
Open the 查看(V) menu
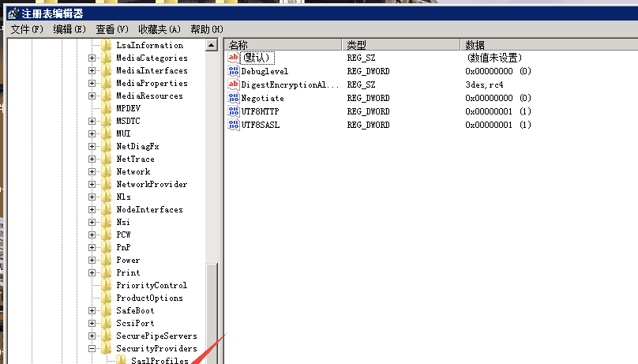(x=111, y=29)
